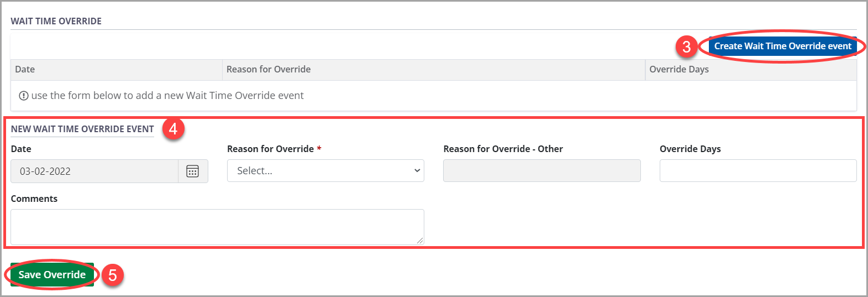Grab the Comments box resize handle
The image size is (868, 297).
pyautogui.click(x=420, y=241)
